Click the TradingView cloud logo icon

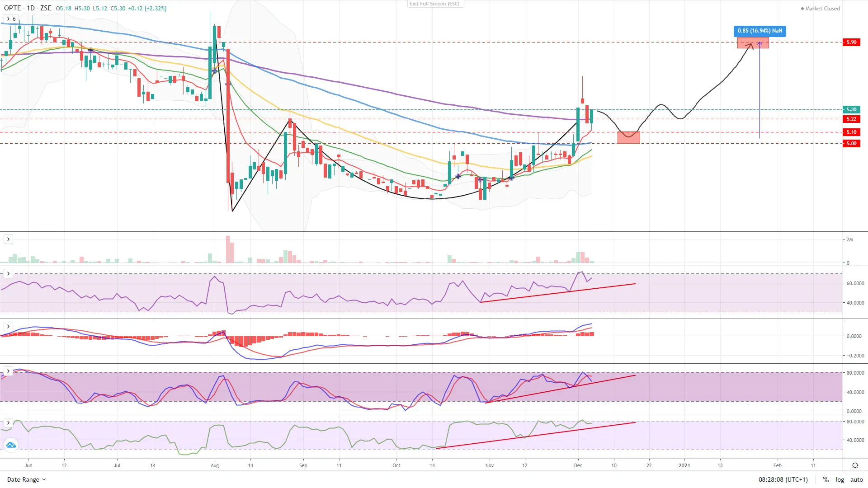click(x=11, y=445)
